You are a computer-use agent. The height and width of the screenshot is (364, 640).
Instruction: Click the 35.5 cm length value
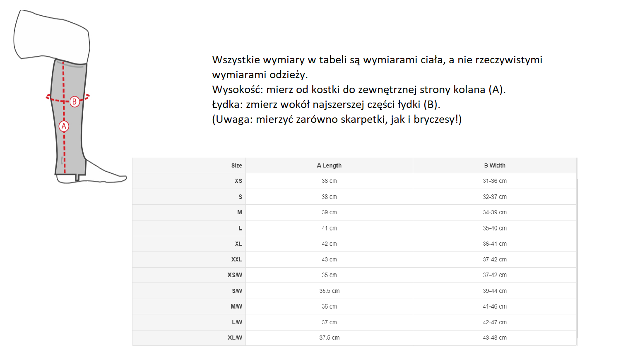(329, 291)
